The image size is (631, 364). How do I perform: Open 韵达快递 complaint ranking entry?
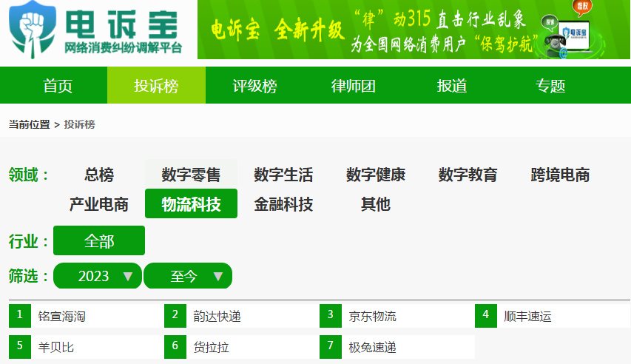(217, 317)
